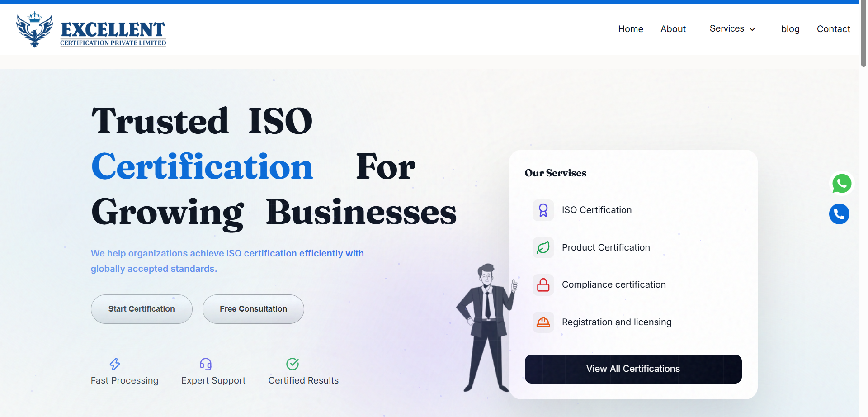Click the Free Consultation button
Viewport: 868px width, 417px height.
click(x=253, y=309)
